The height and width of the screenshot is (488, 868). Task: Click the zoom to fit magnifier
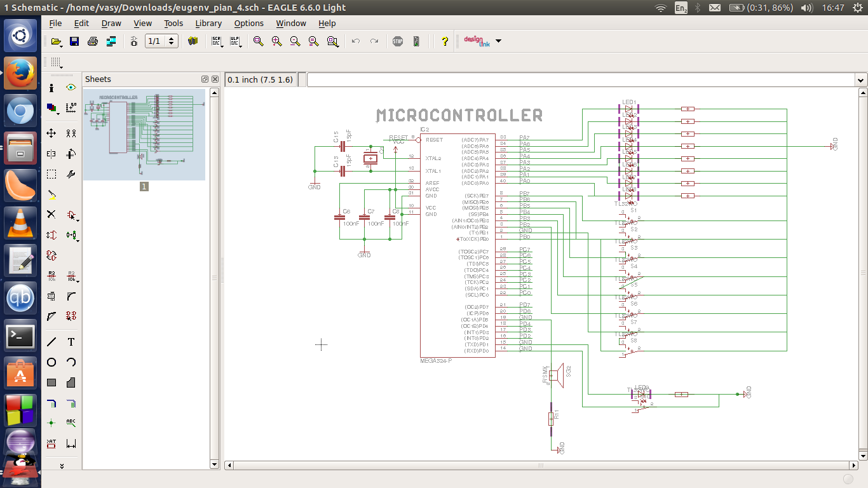(x=258, y=41)
